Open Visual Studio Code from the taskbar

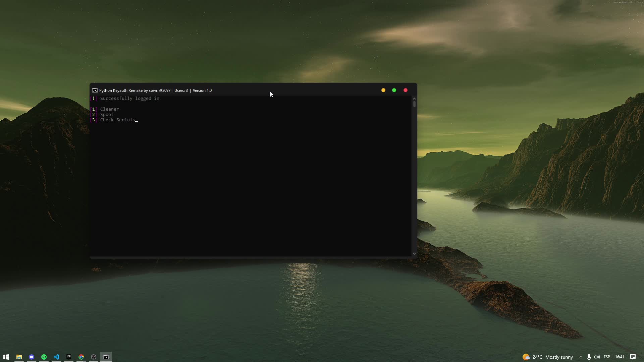tap(56, 357)
